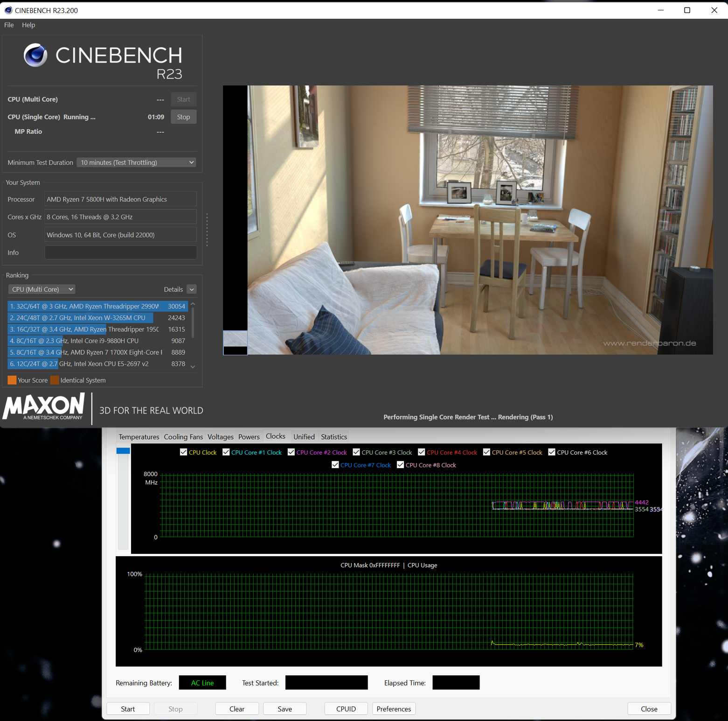
Task: Click the 4442 clock value label
Action: pos(642,503)
